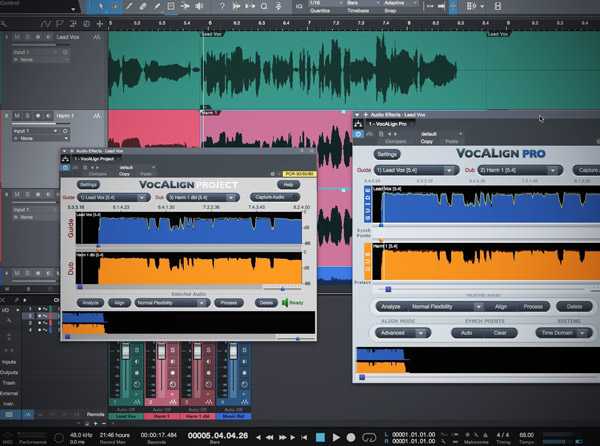Mute the Lead Vox track
The height and width of the screenshot is (446, 600).
click(17, 37)
